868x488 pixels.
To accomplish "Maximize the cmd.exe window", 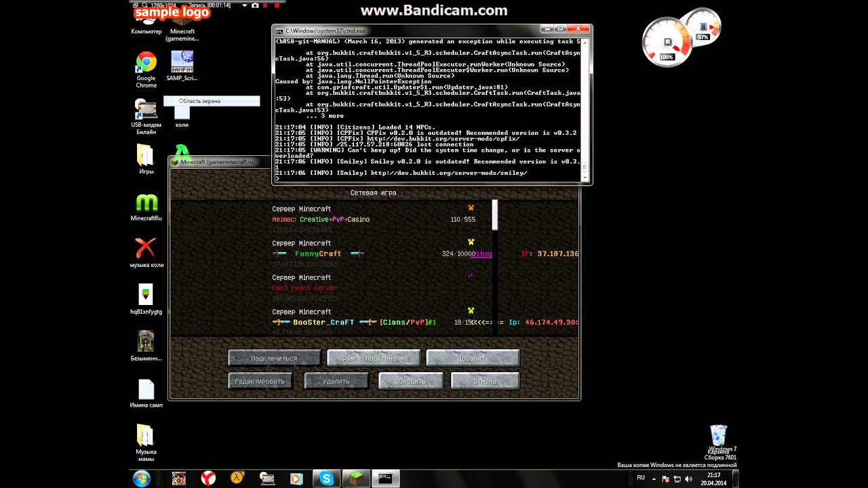I will point(561,28).
